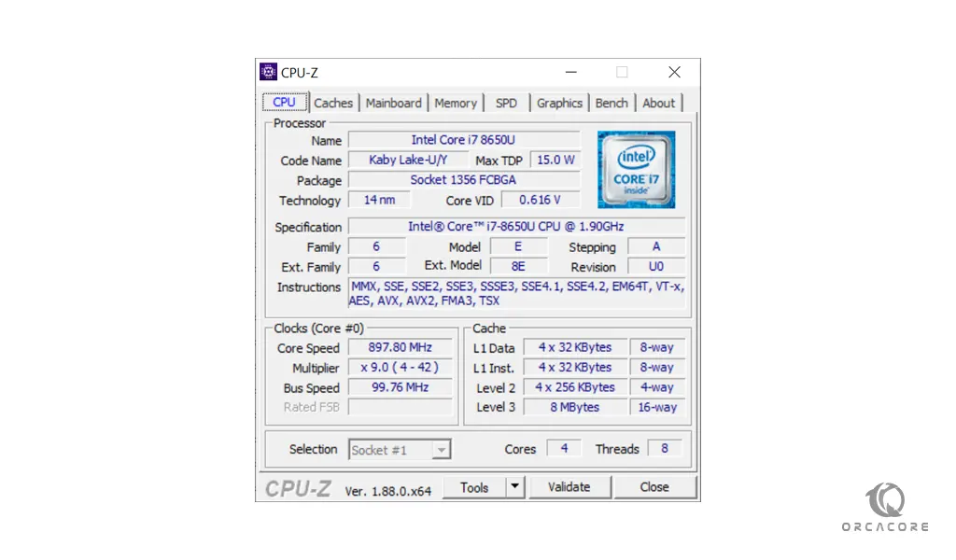956x560 pixels.
Task: Click the L1 Inst. size 4 x 32 KBytes
Action: (x=575, y=368)
